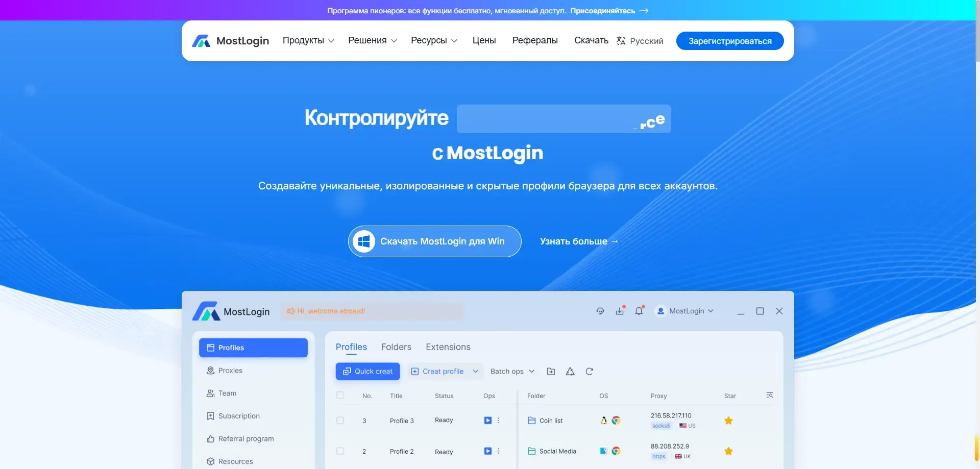Toggle star for Profile 3
Viewport: 980px width, 469px height.
[x=728, y=421]
